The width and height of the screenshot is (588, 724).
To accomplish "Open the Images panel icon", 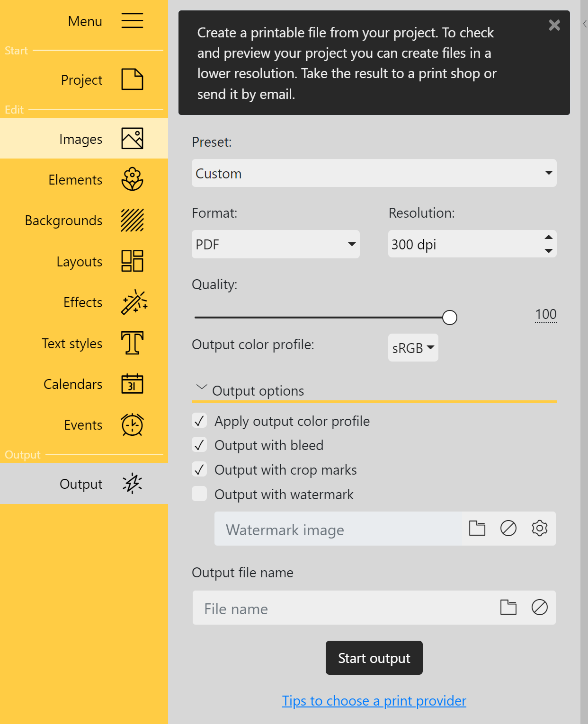I will coord(132,138).
